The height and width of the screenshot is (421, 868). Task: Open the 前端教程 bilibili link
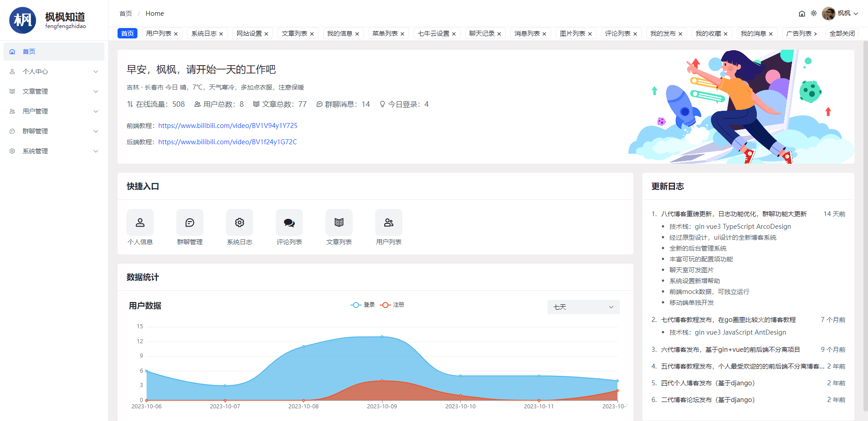[228, 126]
